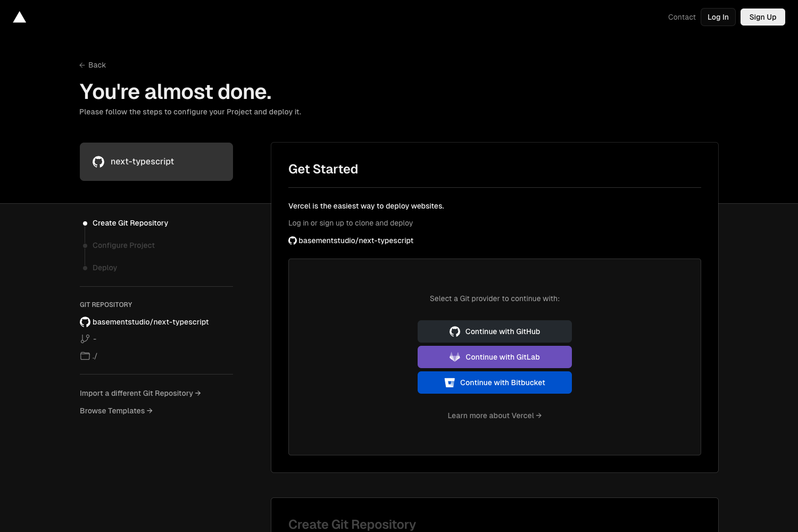The height and width of the screenshot is (532, 798).
Task: Open Contact in the top navigation
Action: (681, 16)
